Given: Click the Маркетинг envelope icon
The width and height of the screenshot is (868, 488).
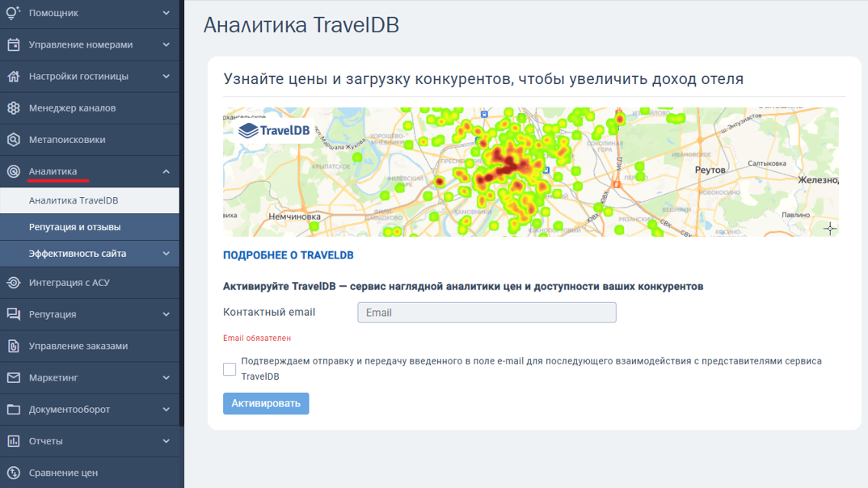Looking at the screenshot, I should [13, 377].
